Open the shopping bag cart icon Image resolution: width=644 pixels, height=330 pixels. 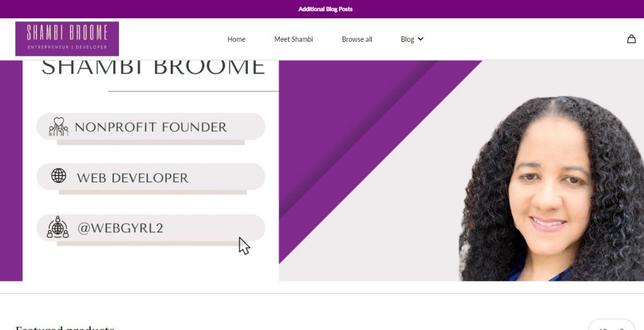pos(631,39)
